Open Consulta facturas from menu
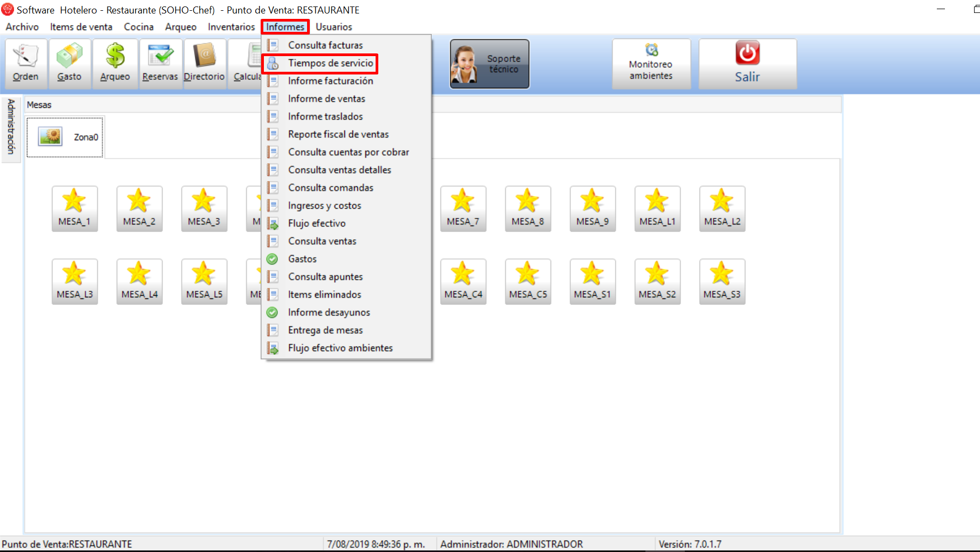980x552 pixels. pyautogui.click(x=325, y=45)
